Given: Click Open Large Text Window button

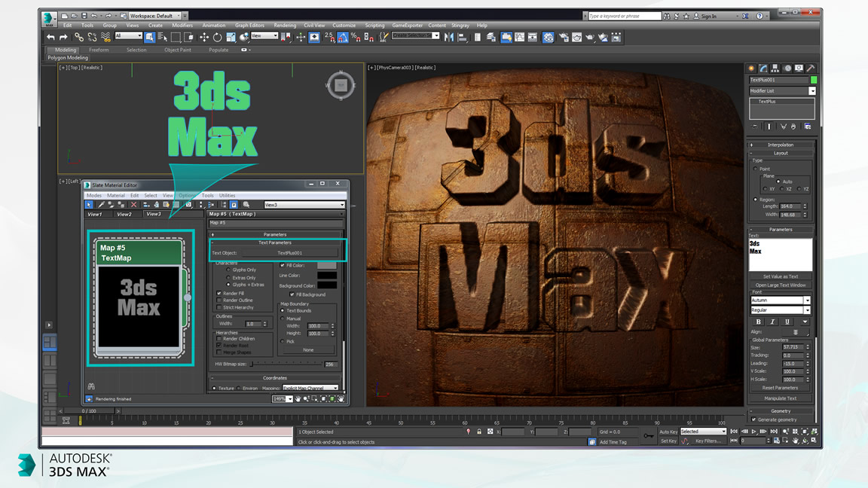Looking at the screenshot, I should 780,285.
